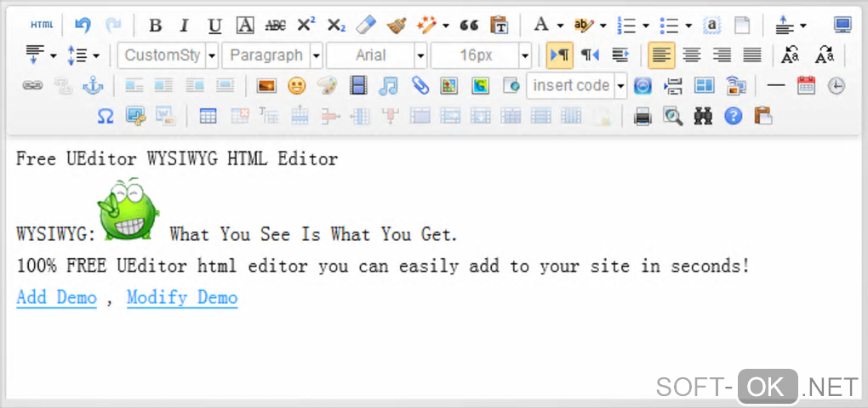Toggle left-to-right text direction

click(560, 55)
